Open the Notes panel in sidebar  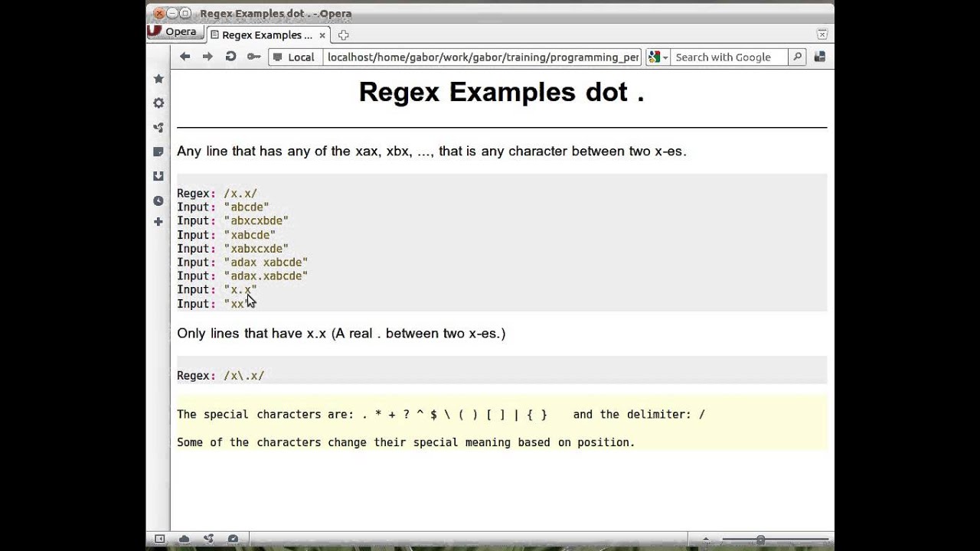tap(158, 152)
